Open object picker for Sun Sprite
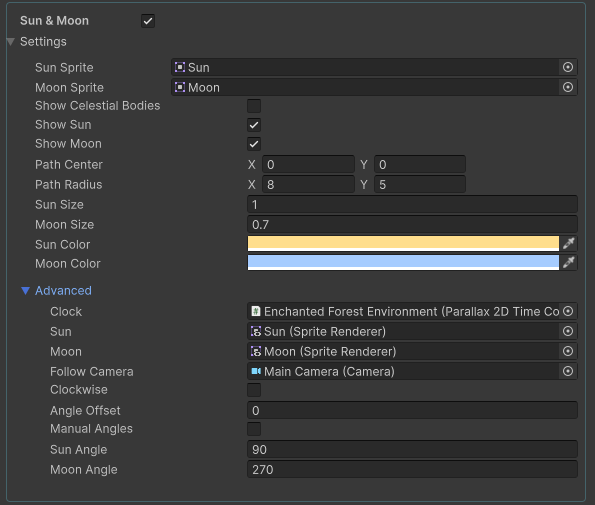595x505 pixels. coord(568,67)
